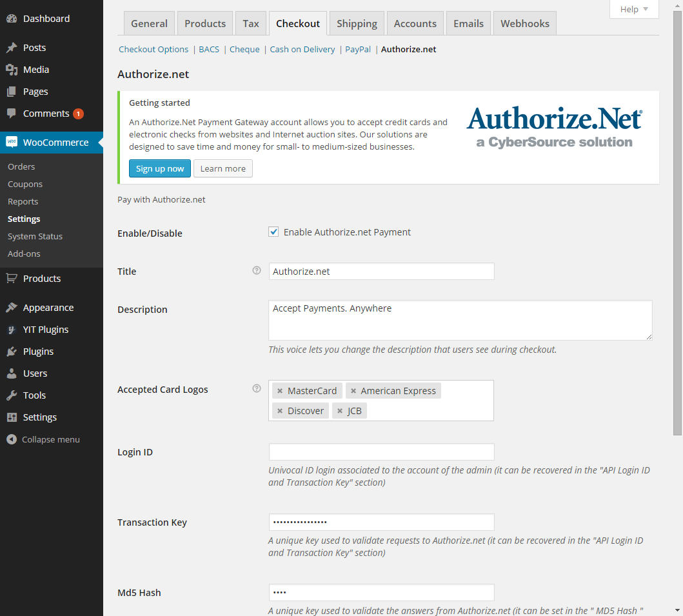Open the Emails settings tab
This screenshot has width=683, height=616.
(x=468, y=24)
